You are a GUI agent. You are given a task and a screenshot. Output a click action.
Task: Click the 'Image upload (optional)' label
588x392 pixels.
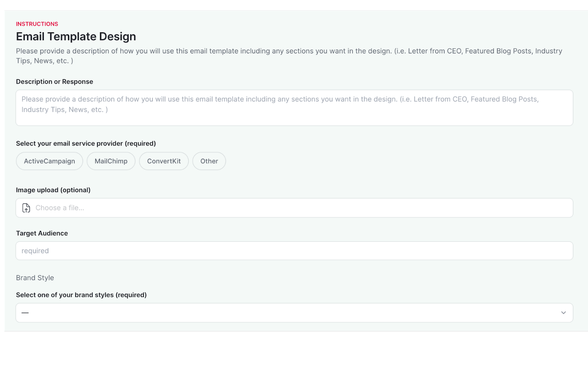[53, 190]
